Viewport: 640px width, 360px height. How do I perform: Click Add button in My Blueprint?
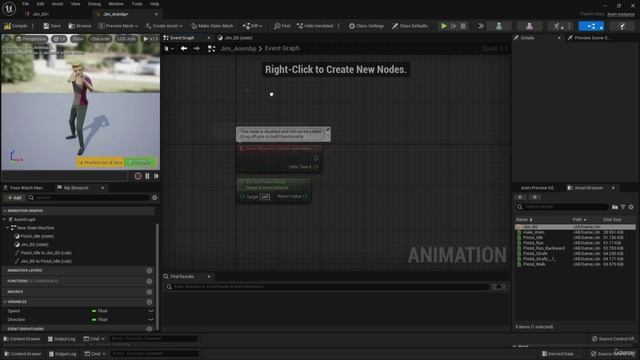15,198
